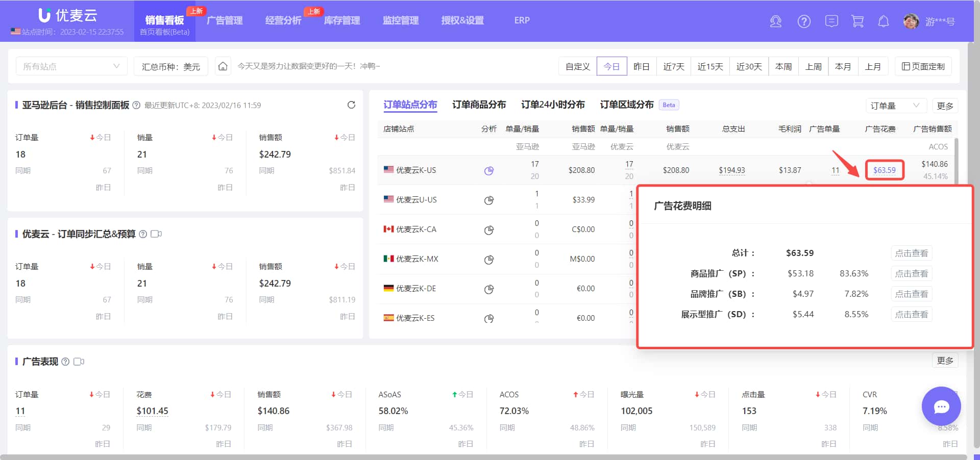Click 点击查看 for 商品推广 (SP)
Image resolution: width=980 pixels, height=460 pixels.
[x=912, y=274]
